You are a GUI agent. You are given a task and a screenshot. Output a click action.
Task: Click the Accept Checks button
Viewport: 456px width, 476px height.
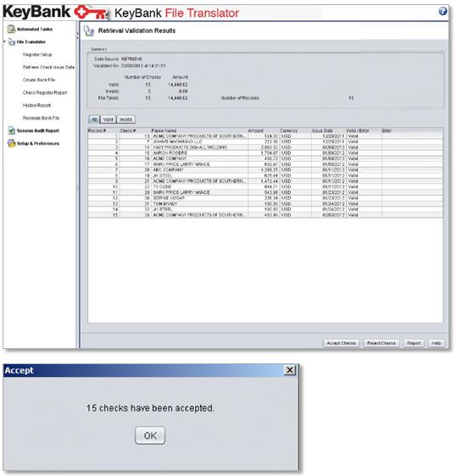(x=342, y=343)
